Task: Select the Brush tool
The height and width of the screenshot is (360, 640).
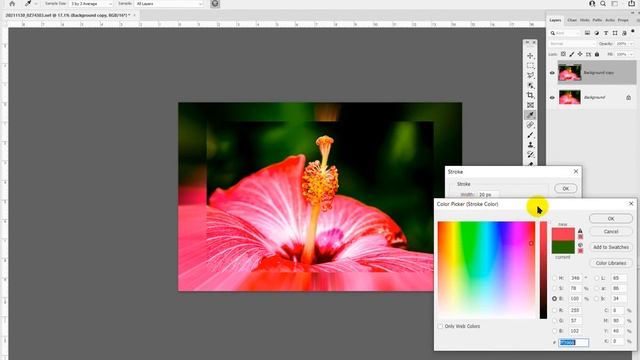Action: click(530, 135)
